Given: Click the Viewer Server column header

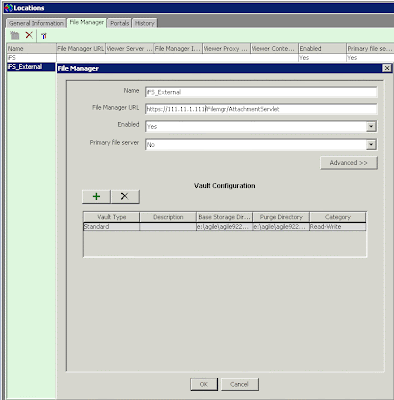Looking at the screenshot, I should [129, 48].
